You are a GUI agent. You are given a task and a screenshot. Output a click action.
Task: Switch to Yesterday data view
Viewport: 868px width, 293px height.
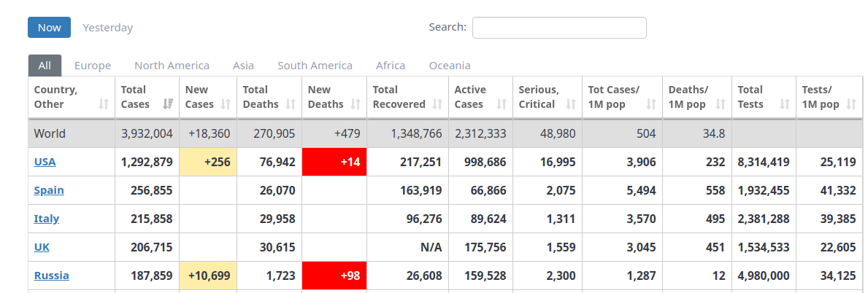108,28
